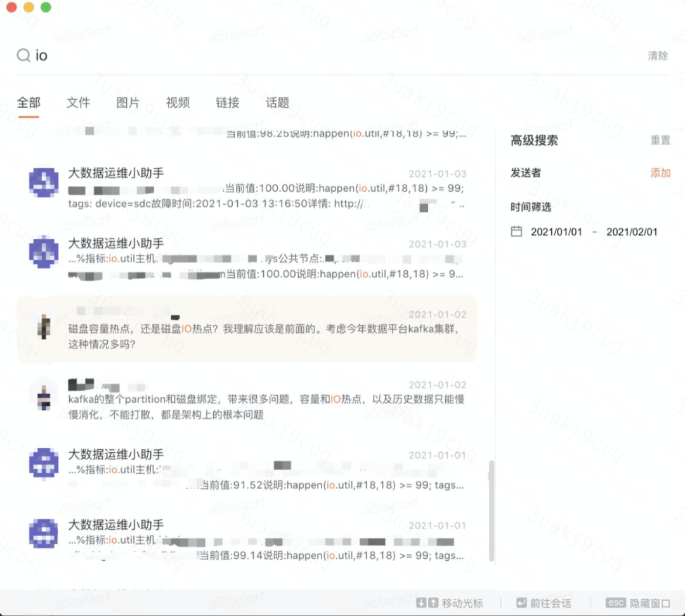Click 隐藏窗口 in footer
Viewport: 685px width, 616px height.
point(650,603)
